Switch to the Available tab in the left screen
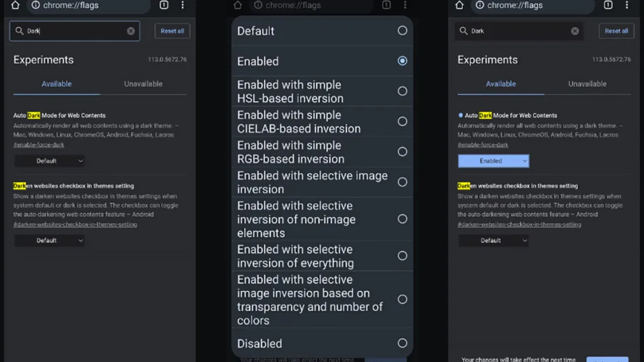This screenshot has height=362, width=644. coord(57,84)
